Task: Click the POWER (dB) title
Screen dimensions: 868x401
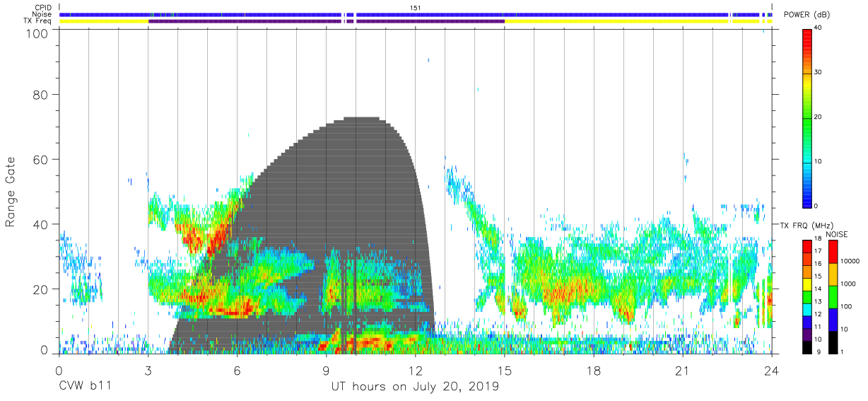Action: [x=807, y=15]
